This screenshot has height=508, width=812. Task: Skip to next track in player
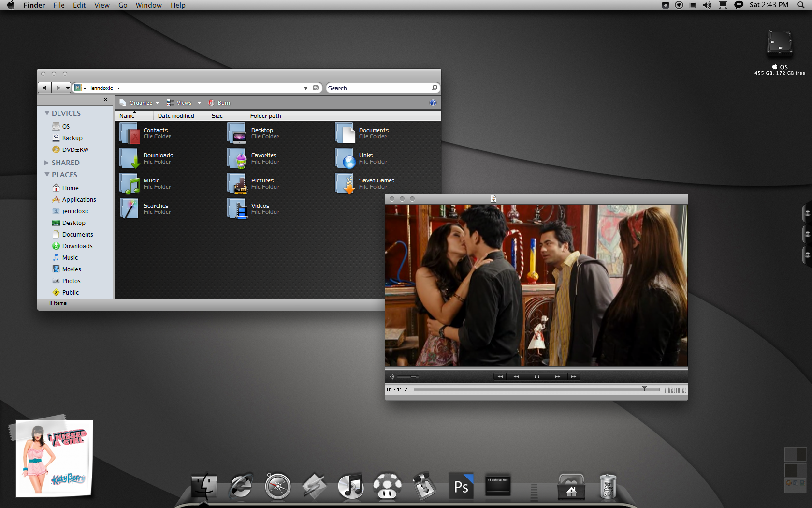tap(574, 376)
